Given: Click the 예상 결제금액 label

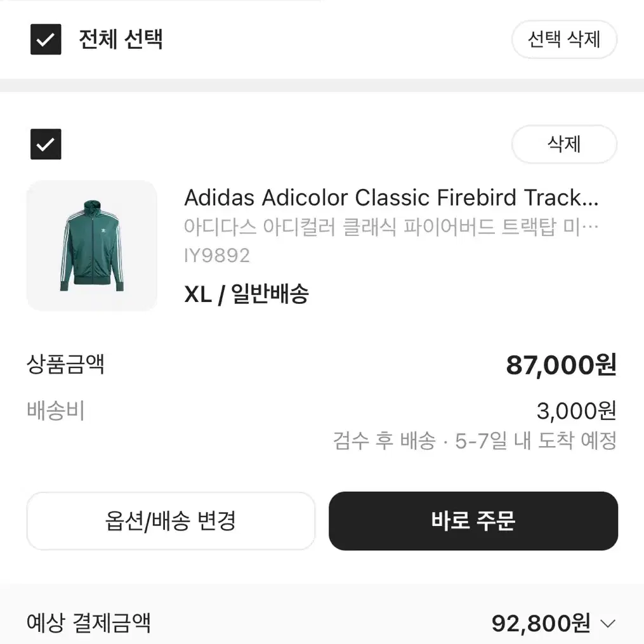Looking at the screenshot, I should (89, 623).
